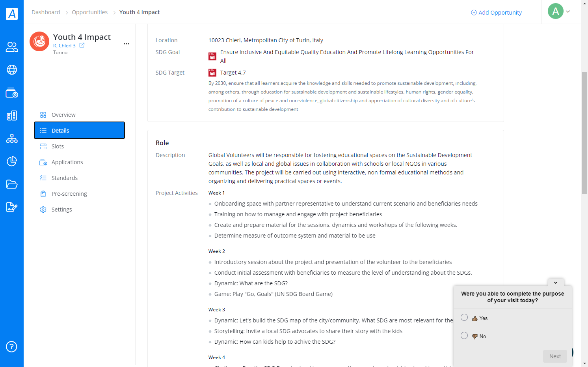
Task: Click the page vertical scrollbar thumb
Action: [x=584, y=133]
